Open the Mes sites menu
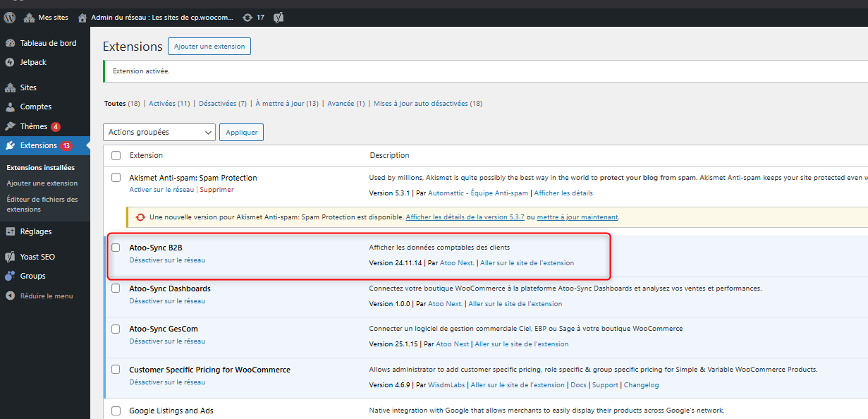Image resolution: width=868 pixels, height=419 pixels. pos(47,17)
